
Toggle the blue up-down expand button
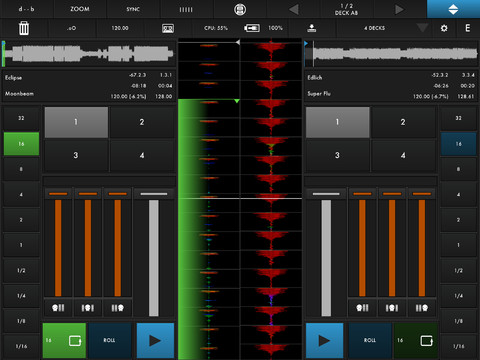click(453, 9)
